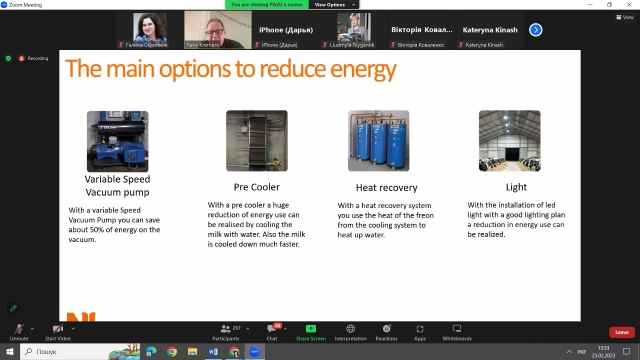This screenshot has width=640, height=360.
Task: Open File Explorer from the taskbar
Action: pyautogui.click(x=192, y=351)
